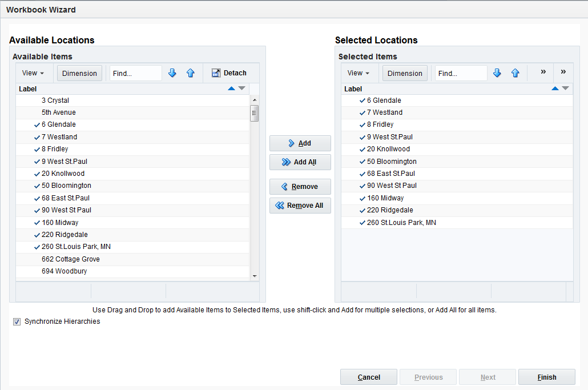Viewport: 588px width, 390px height.
Task: Click the Find Previous up arrow in Selected Items
Action: tap(515, 73)
